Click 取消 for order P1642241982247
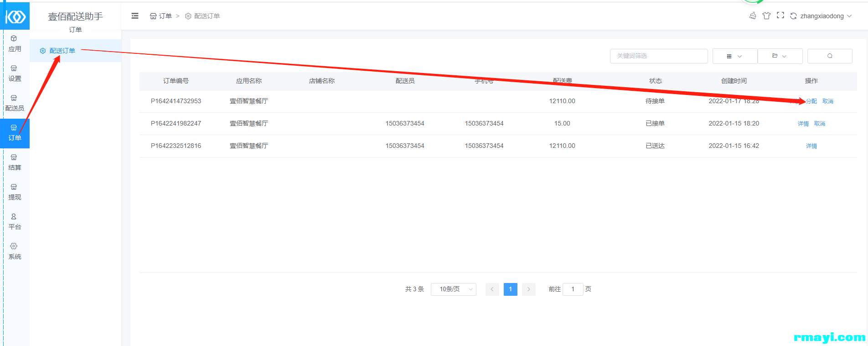The width and height of the screenshot is (868, 346). [x=820, y=124]
